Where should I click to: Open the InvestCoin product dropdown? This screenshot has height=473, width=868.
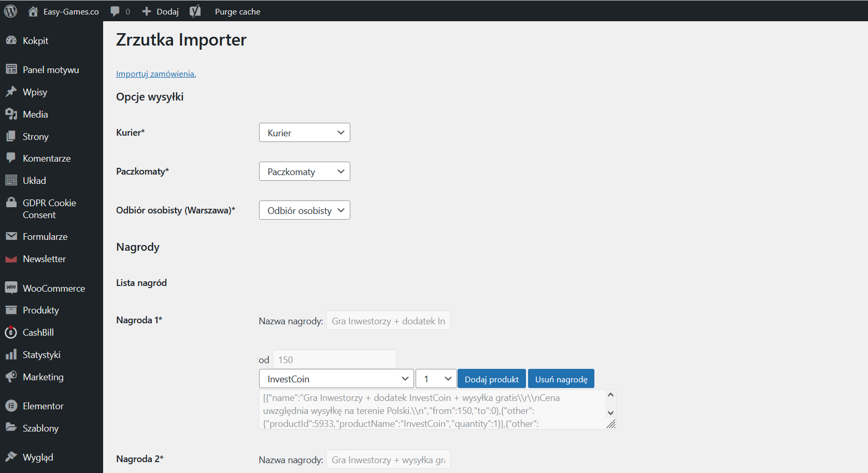[x=336, y=379]
